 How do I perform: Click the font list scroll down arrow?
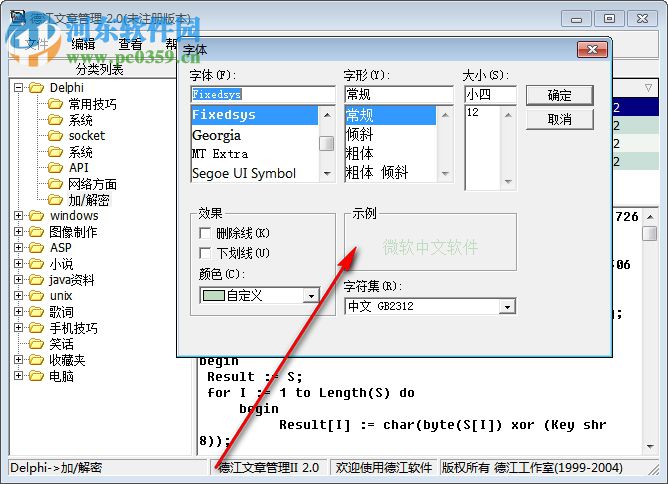327,173
